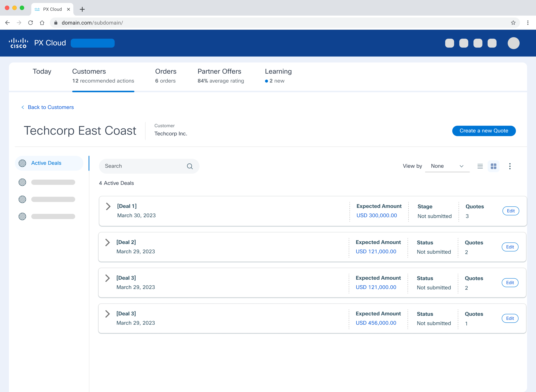Go to browser home icon
Screen dimensions: 536x392
tap(42, 23)
